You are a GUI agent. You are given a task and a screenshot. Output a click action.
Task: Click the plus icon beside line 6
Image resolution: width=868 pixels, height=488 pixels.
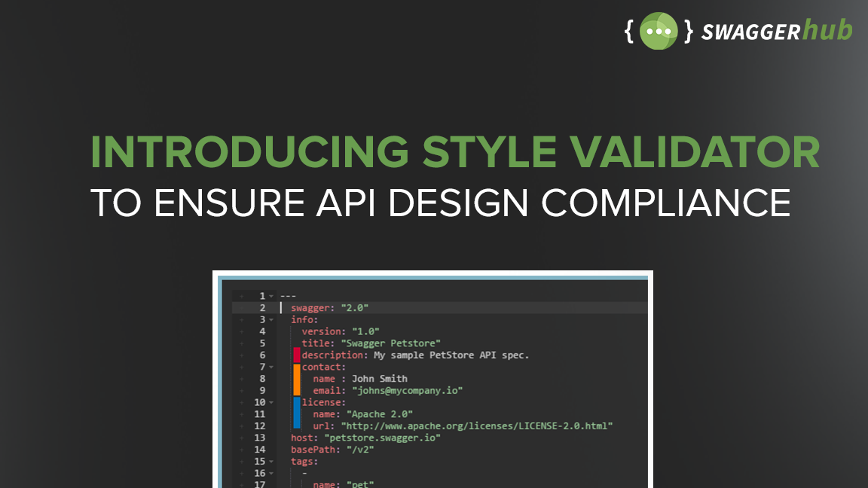[x=242, y=355]
